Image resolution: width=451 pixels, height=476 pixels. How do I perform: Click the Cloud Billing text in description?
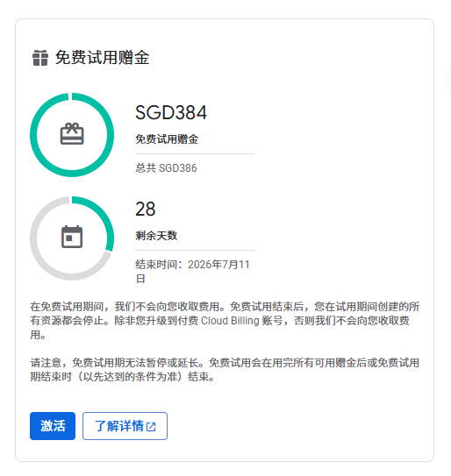(230, 321)
